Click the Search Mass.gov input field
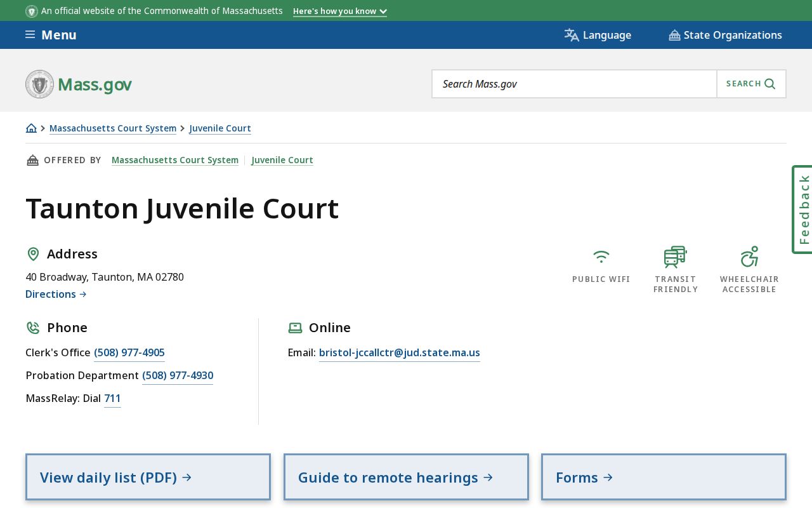This screenshot has width=812, height=508. point(574,84)
